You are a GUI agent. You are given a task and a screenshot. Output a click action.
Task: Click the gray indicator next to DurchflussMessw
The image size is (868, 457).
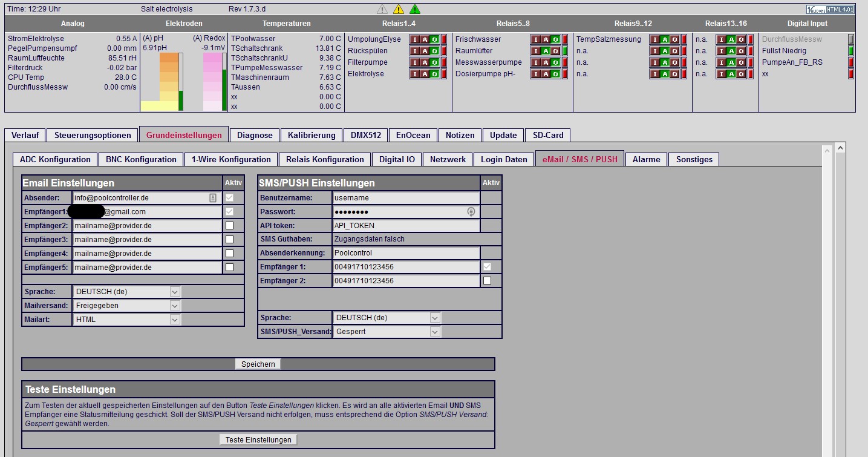tap(851, 39)
